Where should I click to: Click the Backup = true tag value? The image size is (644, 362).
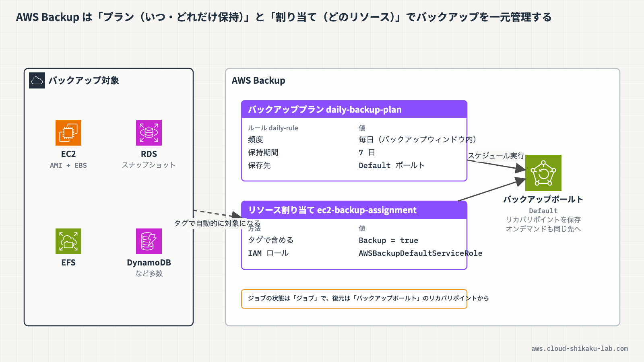(x=388, y=240)
